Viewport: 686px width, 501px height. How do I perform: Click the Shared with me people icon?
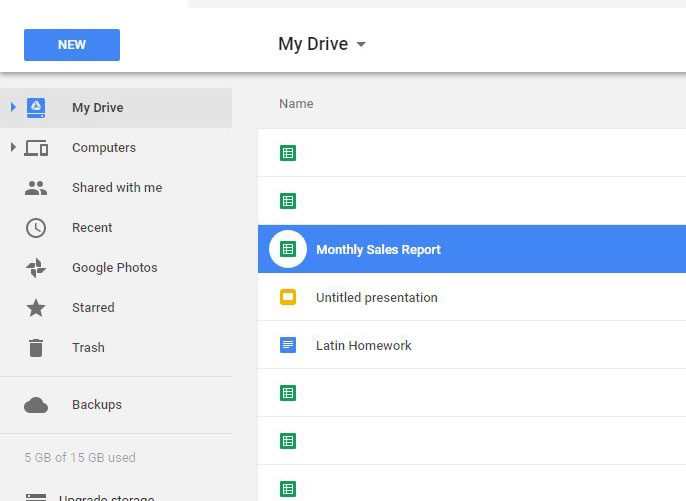(x=36, y=188)
